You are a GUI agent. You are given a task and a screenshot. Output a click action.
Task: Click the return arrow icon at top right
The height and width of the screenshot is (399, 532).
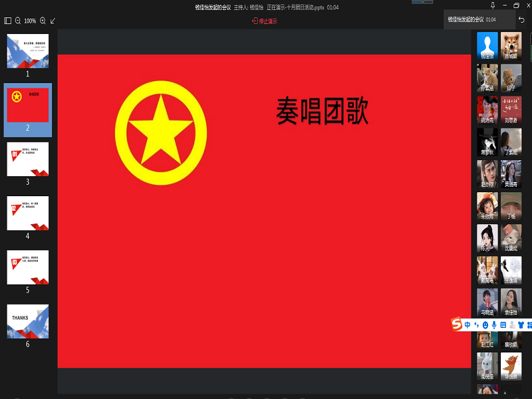[521, 20]
